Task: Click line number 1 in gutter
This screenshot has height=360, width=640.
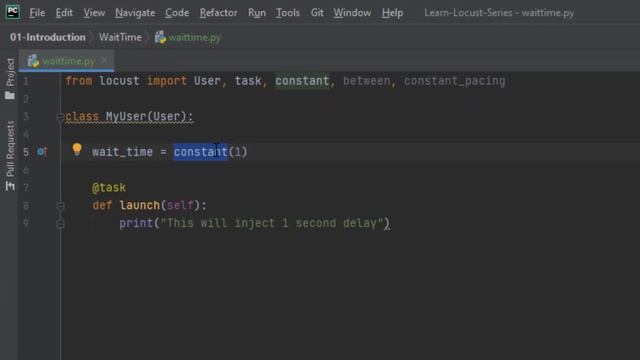Action: [x=26, y=81]
